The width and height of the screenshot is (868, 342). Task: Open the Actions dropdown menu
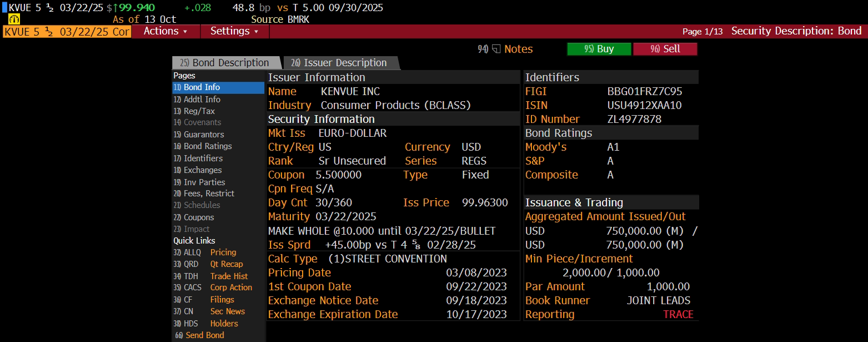165,31
